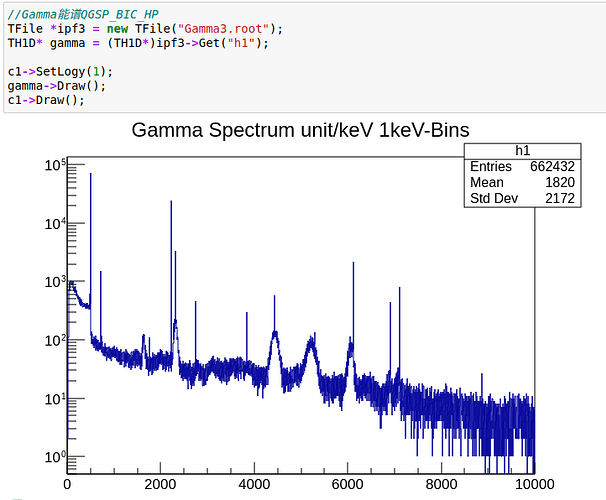Click the 8000 tick label on x-axis

[440, 485]
